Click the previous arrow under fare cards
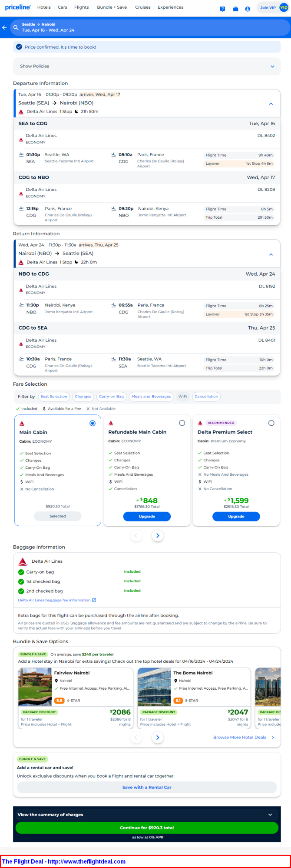The height and width of the screenshot is (868, 291). pos(136,536)
